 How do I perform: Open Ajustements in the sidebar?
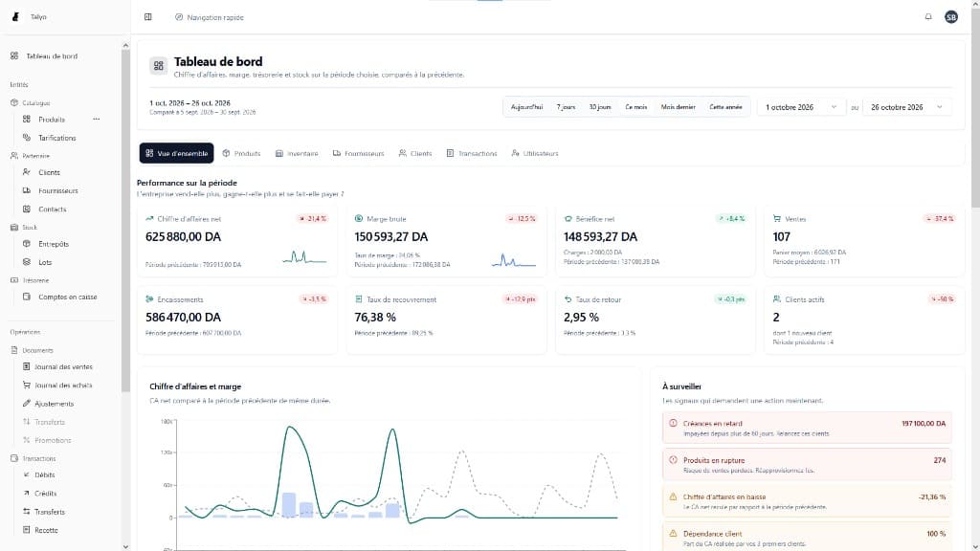pos(54,404)
